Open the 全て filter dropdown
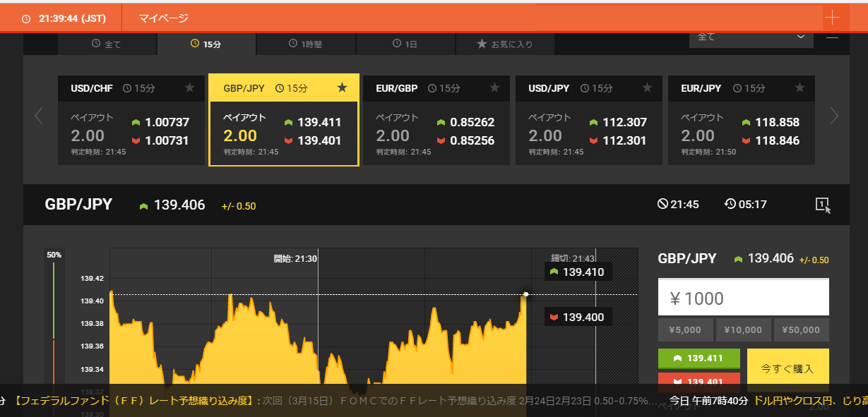 point(750,37)
